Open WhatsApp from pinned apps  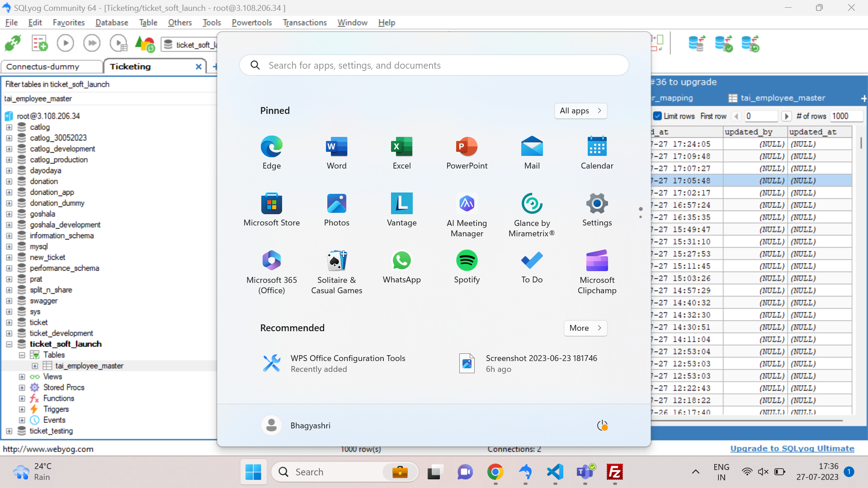pos(401,267)
